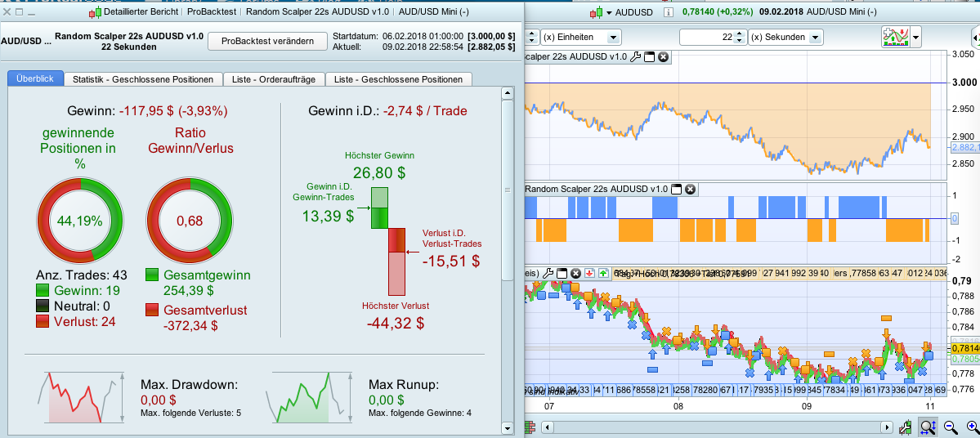
Task: Maximize the price chart panel
Action: tap(562, 273)
